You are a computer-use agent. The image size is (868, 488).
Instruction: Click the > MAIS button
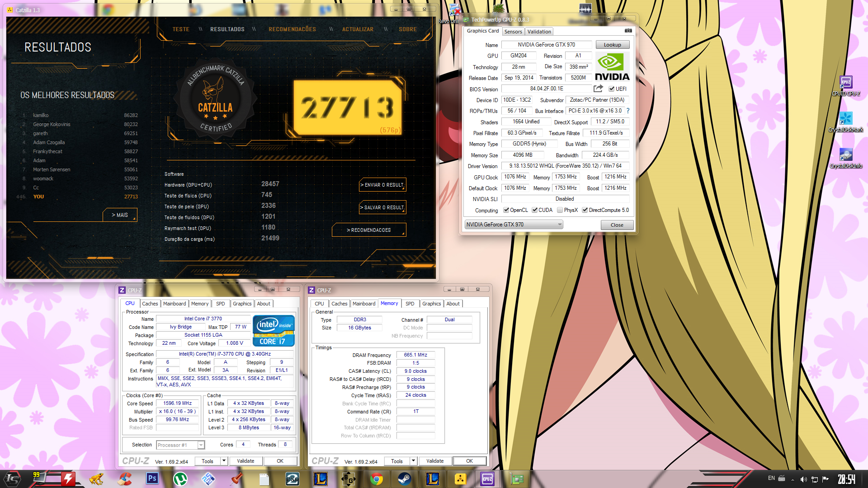click(x=120, y=215)
